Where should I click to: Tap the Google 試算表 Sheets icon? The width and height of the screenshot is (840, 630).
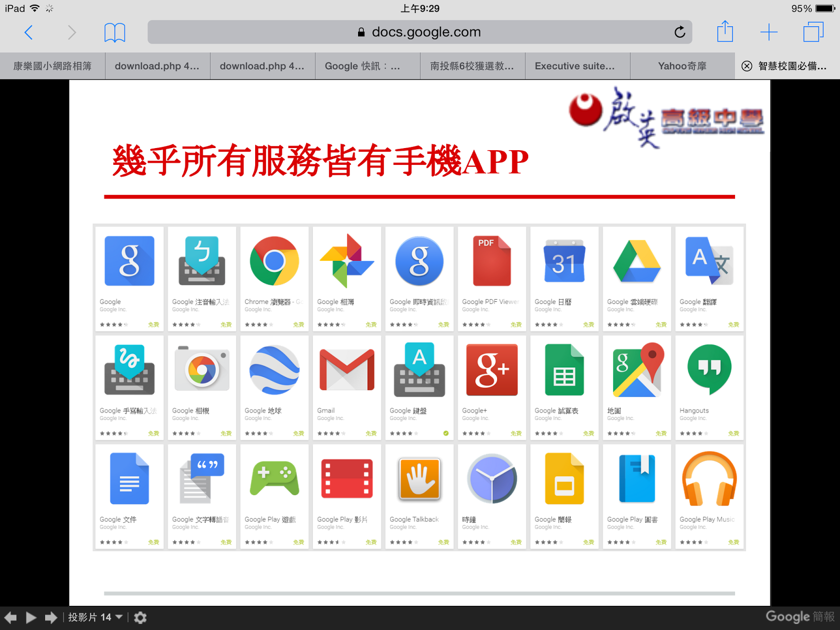coord(564,370)
